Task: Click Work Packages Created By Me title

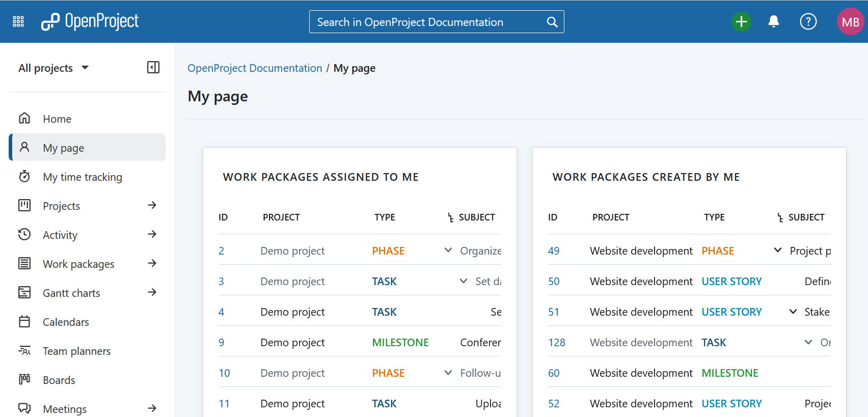Action: pos(646,177)
